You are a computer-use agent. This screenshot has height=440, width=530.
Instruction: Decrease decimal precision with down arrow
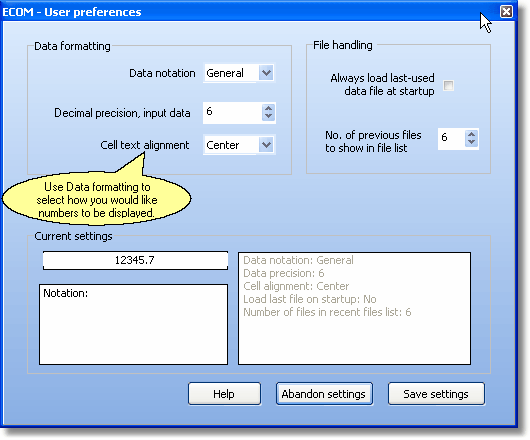(x=268, y=117)
